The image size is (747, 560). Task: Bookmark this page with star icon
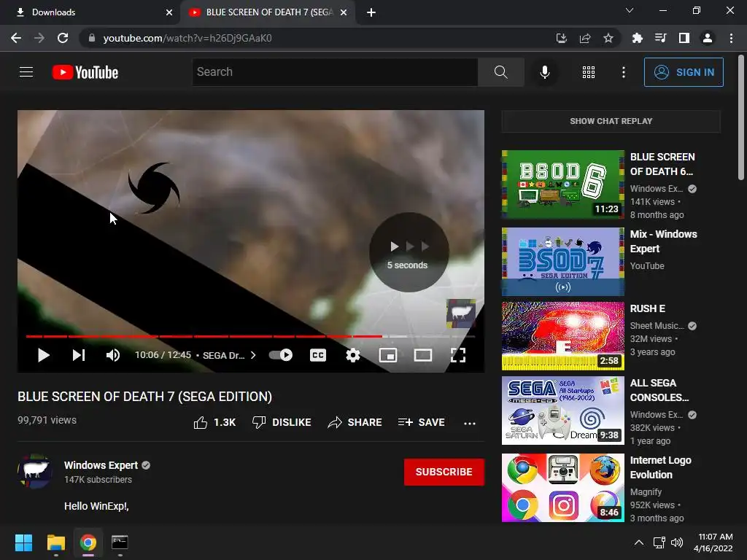[x=608, y=38]
